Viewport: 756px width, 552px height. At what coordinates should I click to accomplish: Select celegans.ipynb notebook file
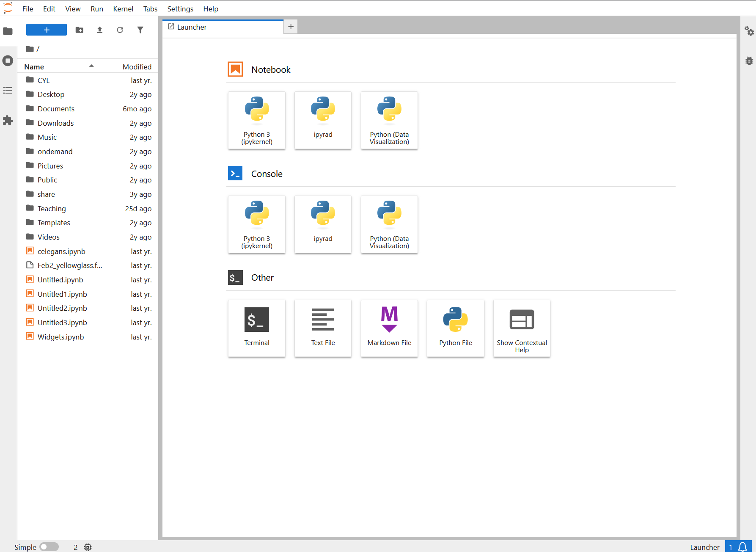(88, 251)
